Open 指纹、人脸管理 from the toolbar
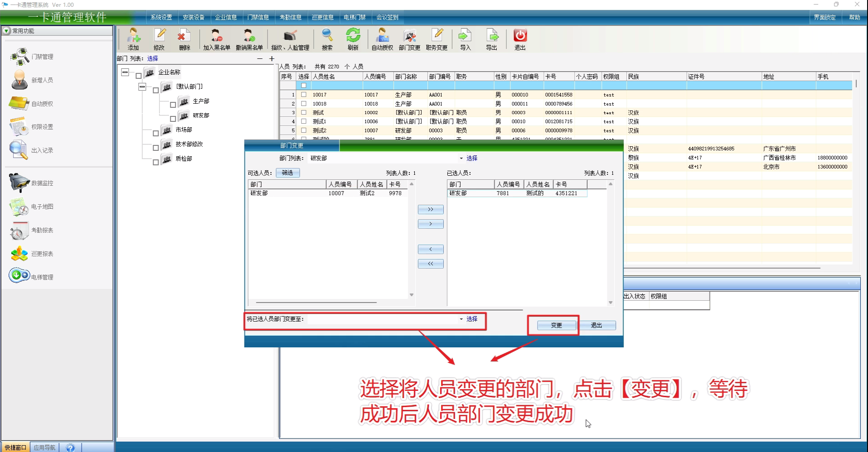Viewport: 868px width, 452px height. click(290, 39)
